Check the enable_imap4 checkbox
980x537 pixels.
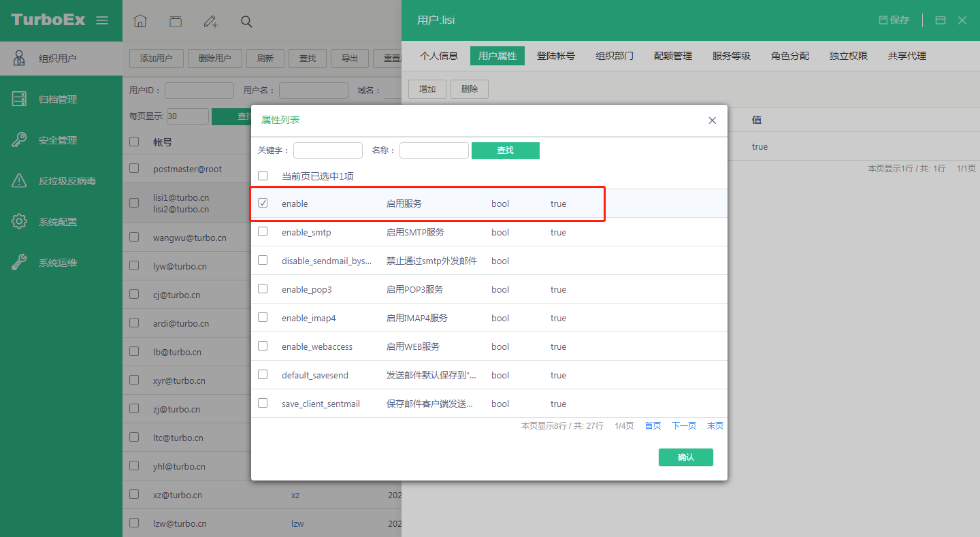click(263, 317)
